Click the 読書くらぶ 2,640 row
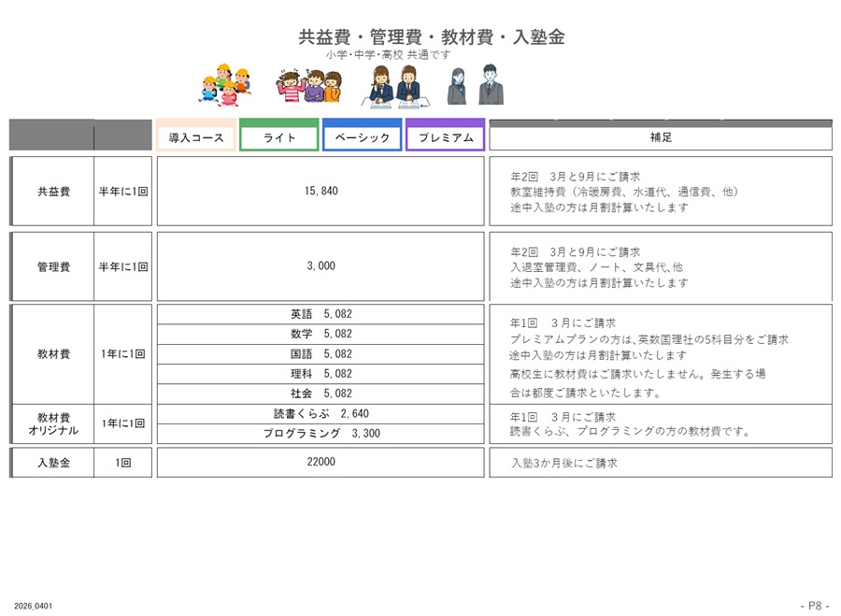Screen dimensions: 841x616 pyautogui.click(x=321, y=413)
